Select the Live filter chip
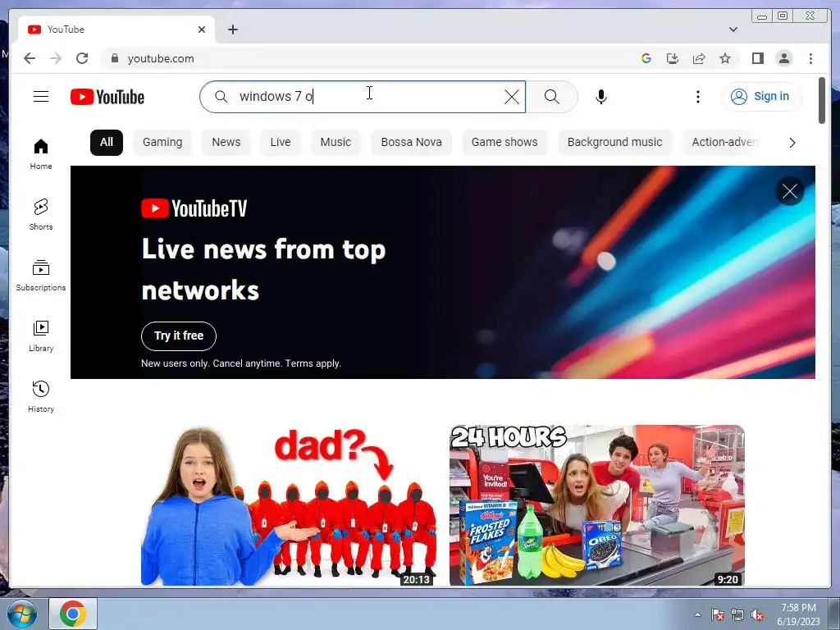The image size is (840, 630). tap(281, 143)
